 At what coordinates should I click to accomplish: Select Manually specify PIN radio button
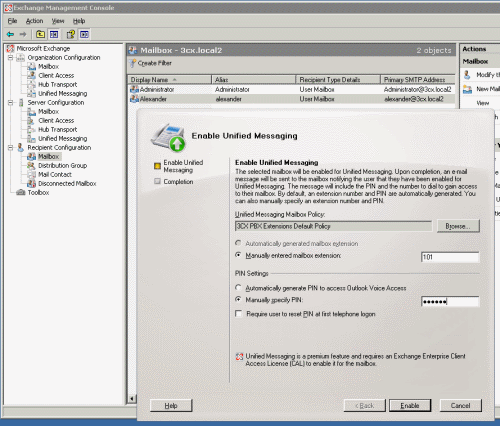click(238, 299)
